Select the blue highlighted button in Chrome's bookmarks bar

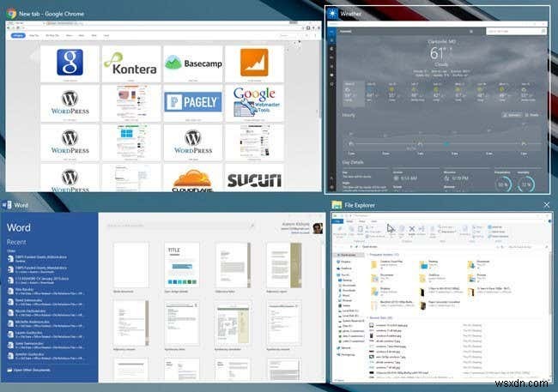point(18,35)
